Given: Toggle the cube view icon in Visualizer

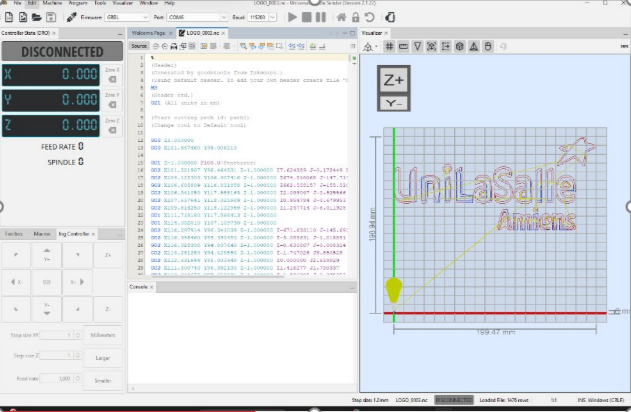Looking at the screenshot, I should (460, 47).
